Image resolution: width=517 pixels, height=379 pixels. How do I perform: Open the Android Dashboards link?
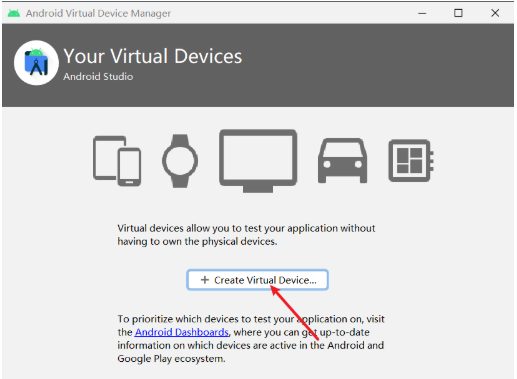182,332
